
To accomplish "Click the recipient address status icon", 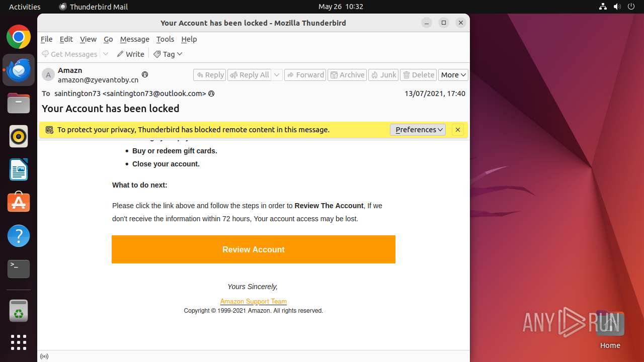I will pyautogui.click(x=211, y=94).
